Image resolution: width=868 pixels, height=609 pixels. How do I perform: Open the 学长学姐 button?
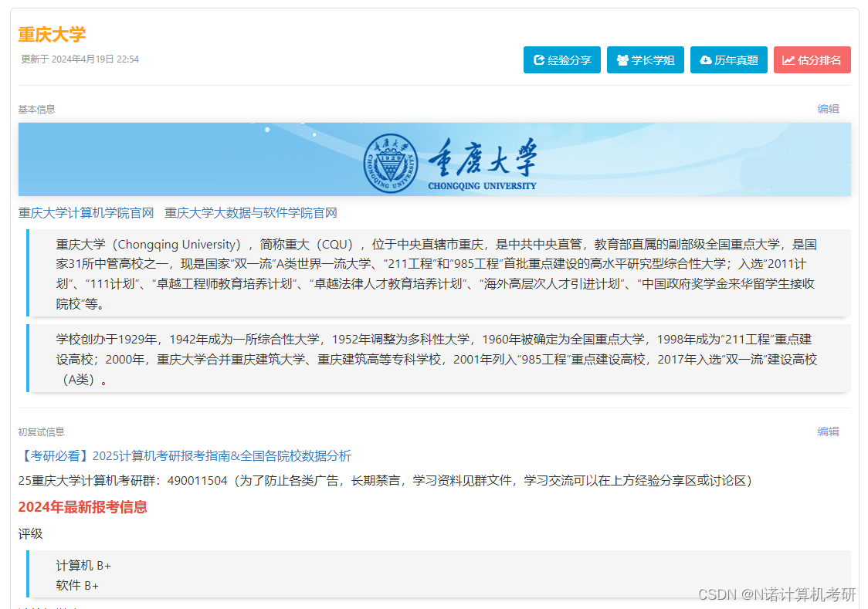tap(646, 59)
